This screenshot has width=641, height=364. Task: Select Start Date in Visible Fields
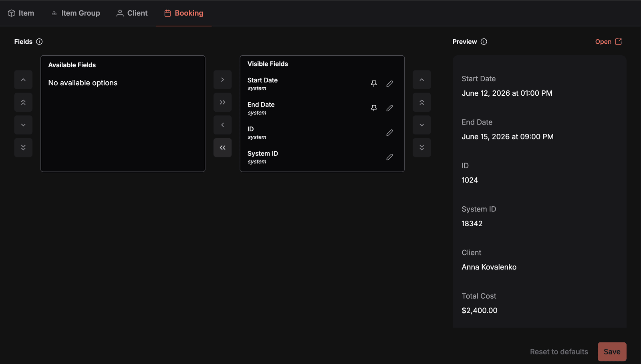(x=322, y=84)
